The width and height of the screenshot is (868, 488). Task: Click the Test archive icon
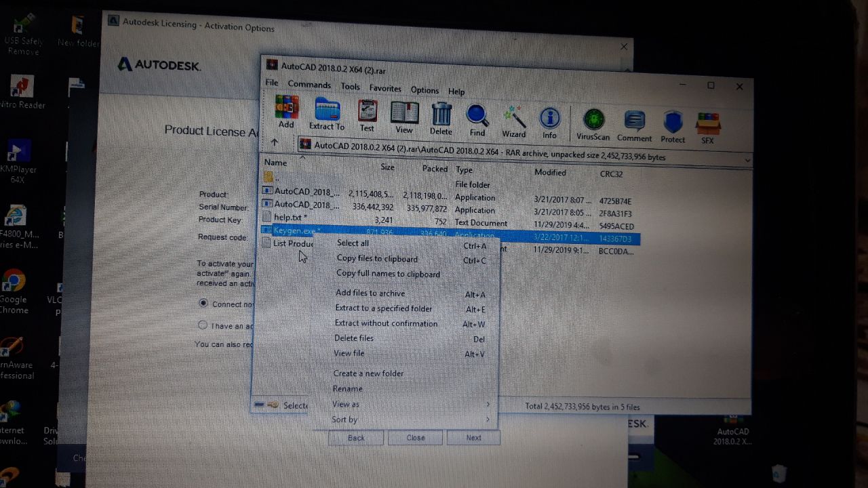[367, 115]
